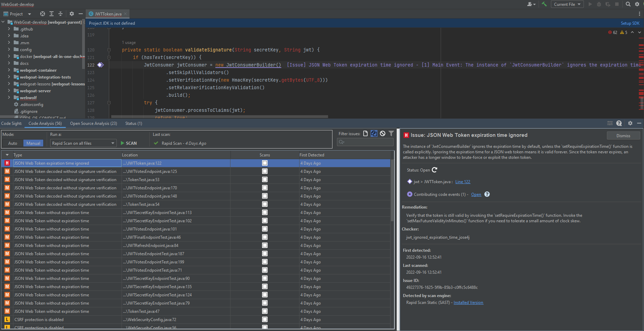Check Scans checkbox for TokenTest.java:53 row
This screenshot has height=331, width=644.
(264, 179)
